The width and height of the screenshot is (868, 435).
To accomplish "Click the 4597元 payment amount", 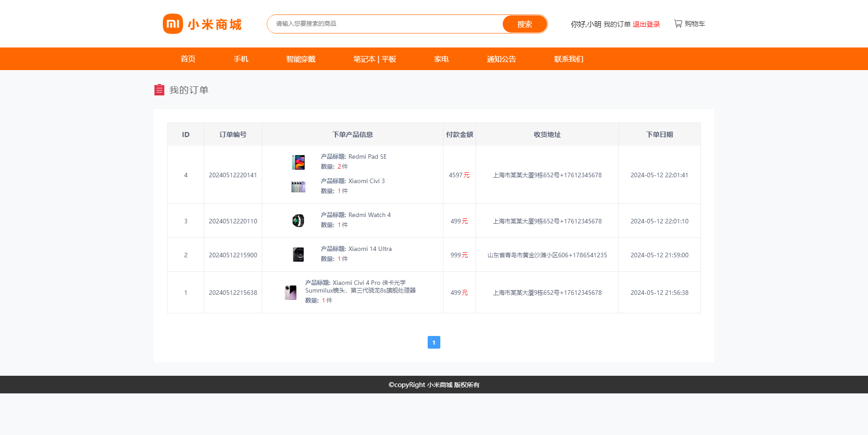I will pyautogui.click(x=459, y=175).
